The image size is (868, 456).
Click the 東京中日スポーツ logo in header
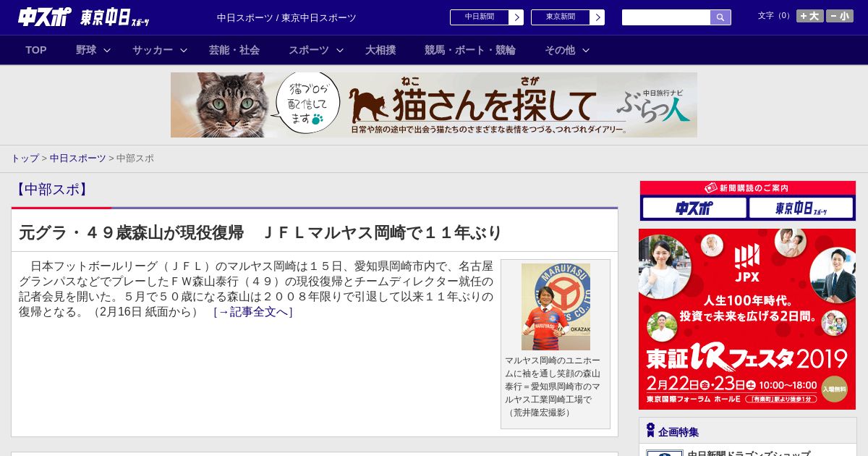[x=115, y=17]
